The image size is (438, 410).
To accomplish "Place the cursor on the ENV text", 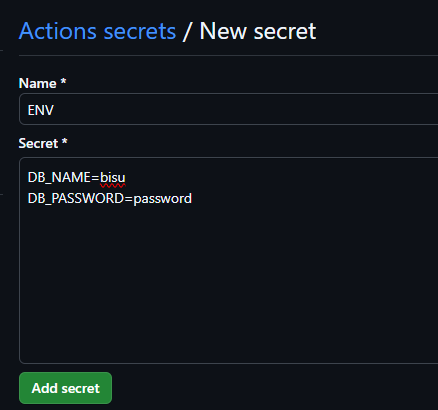I will pos(40,110).
